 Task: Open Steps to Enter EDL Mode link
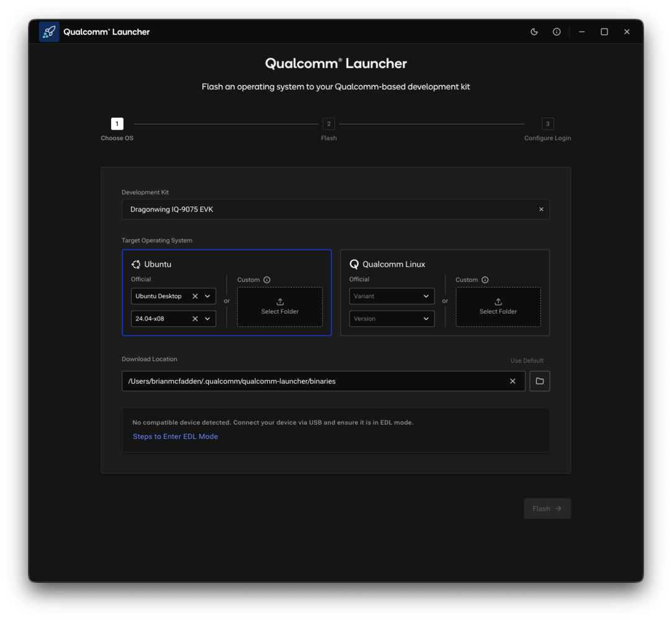click(175, 436)
